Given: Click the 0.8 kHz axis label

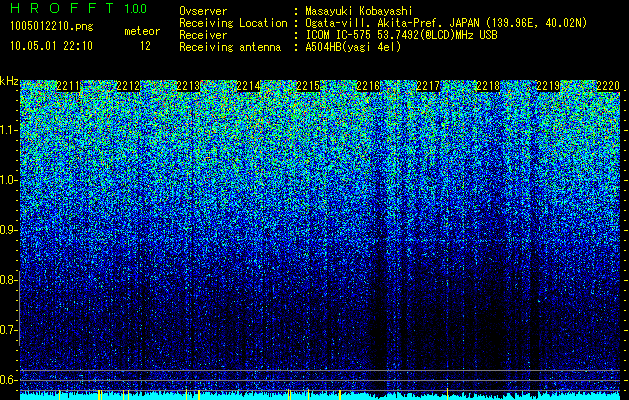Looking at the screenshot, I should coord(7,280).
